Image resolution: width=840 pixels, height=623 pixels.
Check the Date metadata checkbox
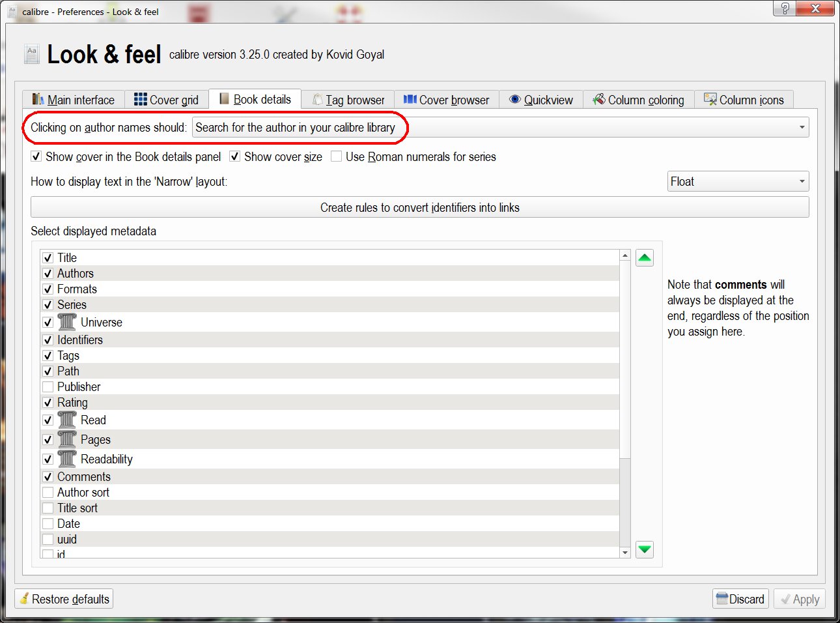coord(48,523)
